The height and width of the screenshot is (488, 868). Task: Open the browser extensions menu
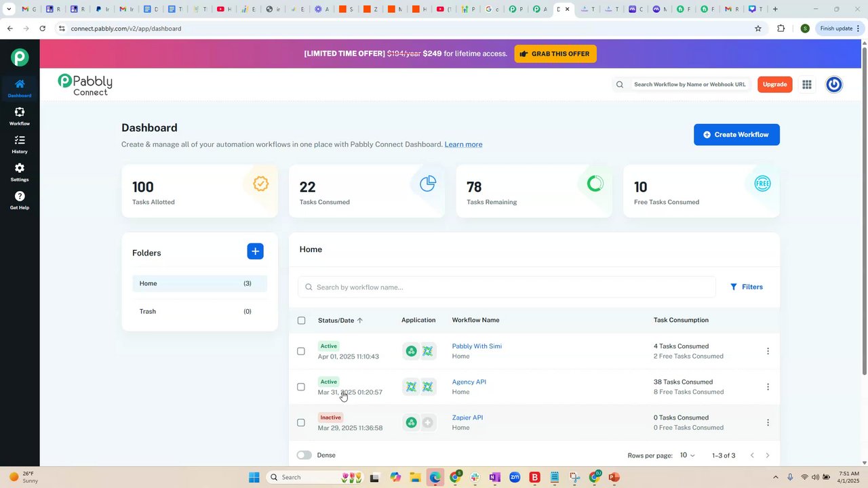(x=781, y=28)
